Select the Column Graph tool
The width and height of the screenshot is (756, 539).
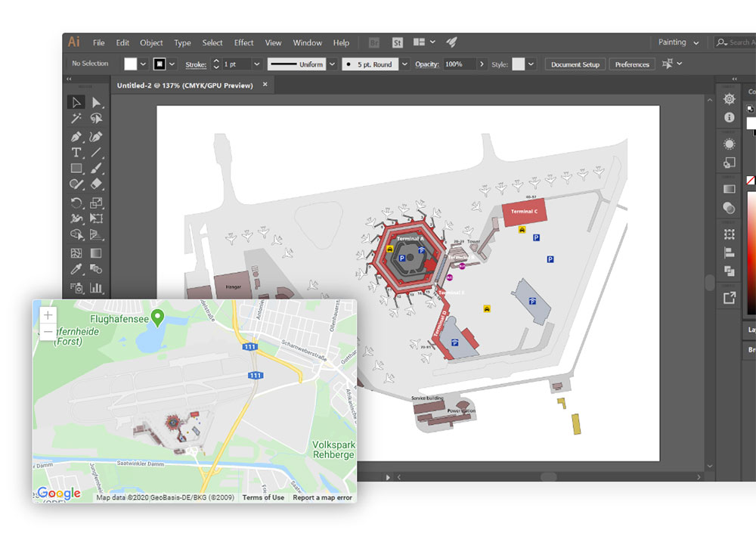coord(96,288)
